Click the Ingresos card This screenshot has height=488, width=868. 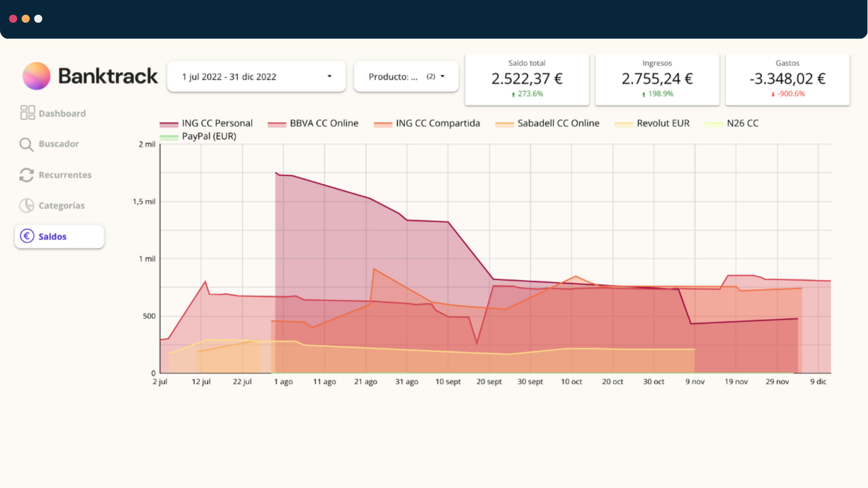click(657, 80)
